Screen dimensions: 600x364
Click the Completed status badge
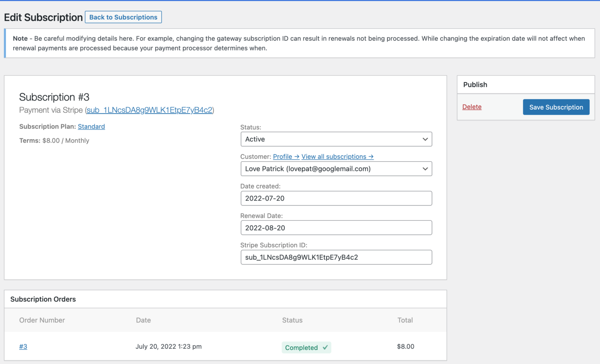click(306, 348)
